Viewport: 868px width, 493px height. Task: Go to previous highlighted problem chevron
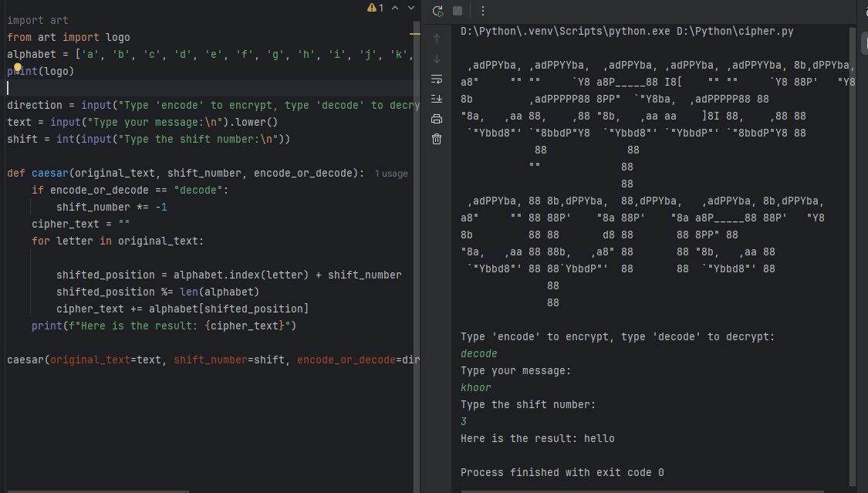(x=395, y=8)
